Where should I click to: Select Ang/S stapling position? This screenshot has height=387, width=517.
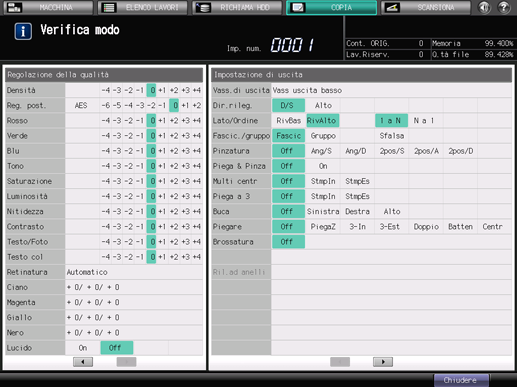coord(321,151)
